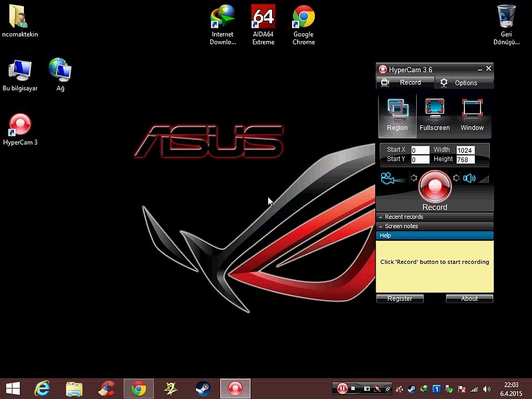Viewport: 532px width, 399px height.
Task: Close the HyperCam 3.6 window
Action: click(489, 69)
